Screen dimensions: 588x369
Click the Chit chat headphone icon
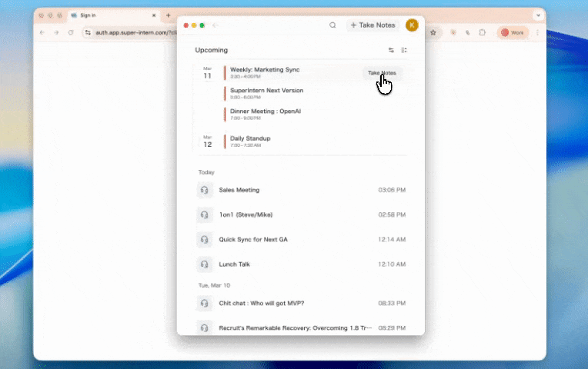[205, 303]
